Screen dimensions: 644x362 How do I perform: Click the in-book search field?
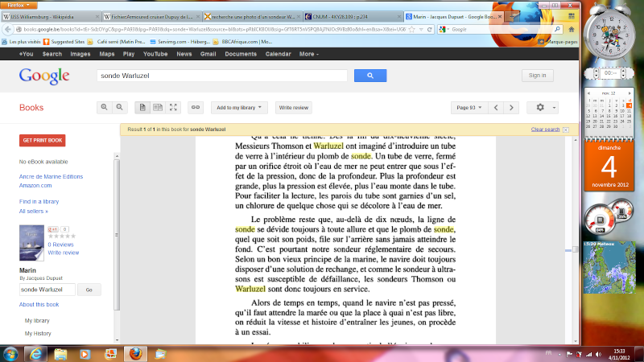click(x=47, y=290)
